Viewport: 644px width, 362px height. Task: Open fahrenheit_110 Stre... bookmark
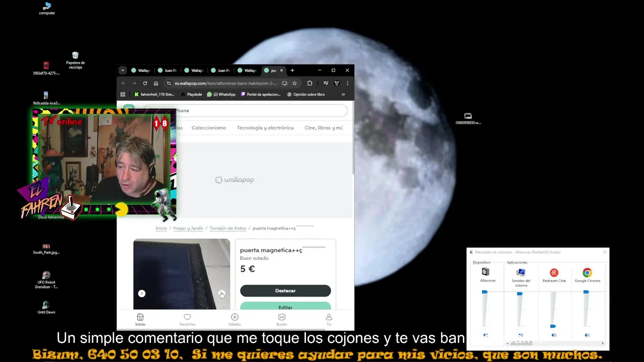(x=154, y=95)
